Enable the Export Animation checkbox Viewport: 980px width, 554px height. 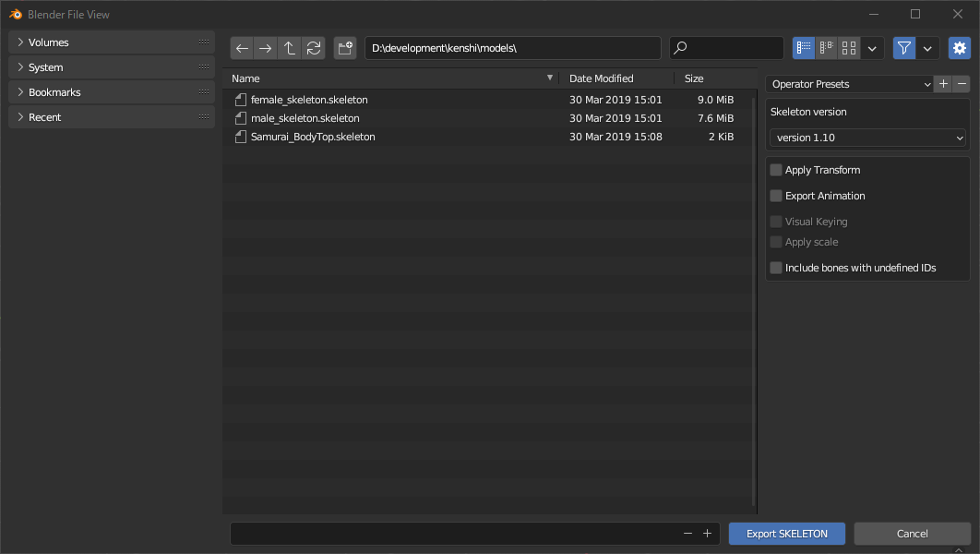(x=776, y=196)
